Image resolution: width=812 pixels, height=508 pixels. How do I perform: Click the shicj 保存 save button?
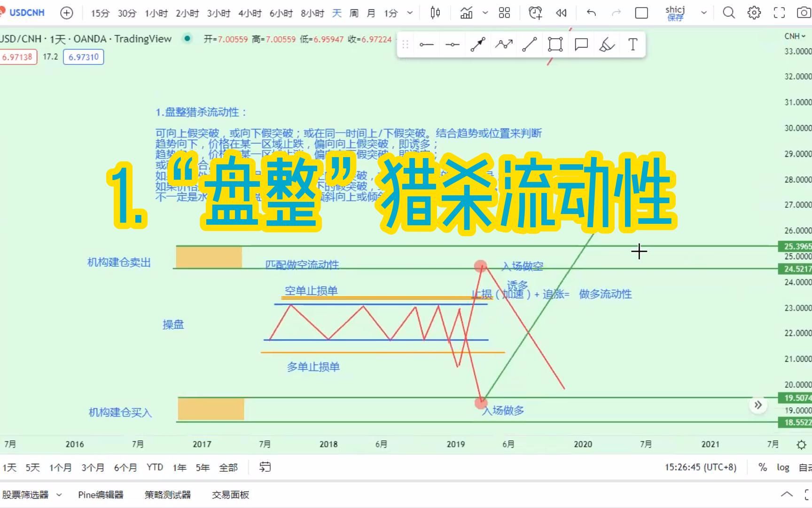675,13
